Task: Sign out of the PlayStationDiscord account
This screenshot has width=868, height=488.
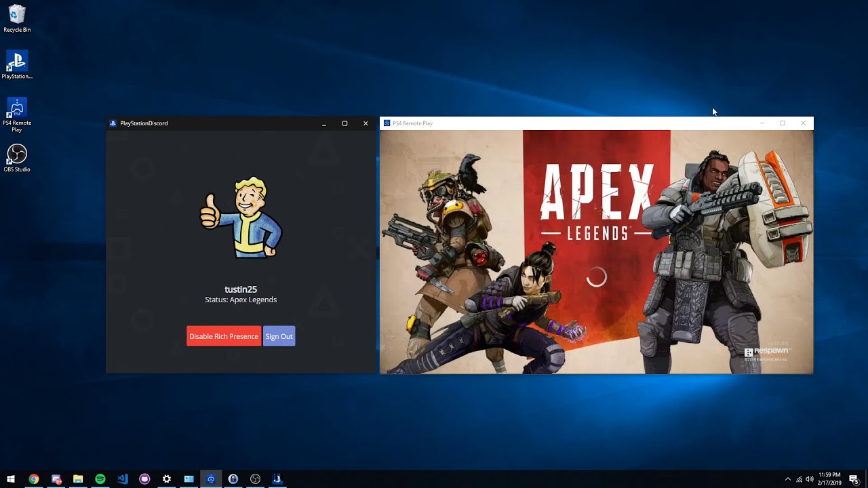Action: tap(279, 336)
